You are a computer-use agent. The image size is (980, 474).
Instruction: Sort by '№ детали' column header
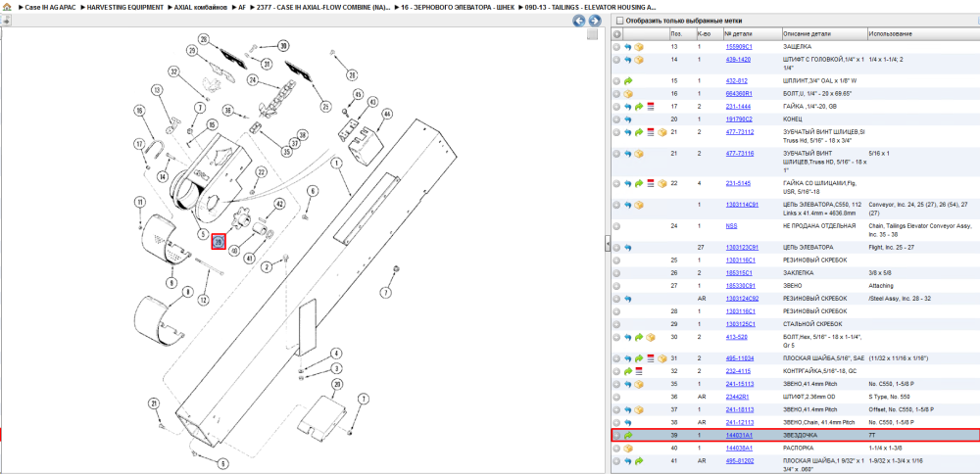coord(752,33)
